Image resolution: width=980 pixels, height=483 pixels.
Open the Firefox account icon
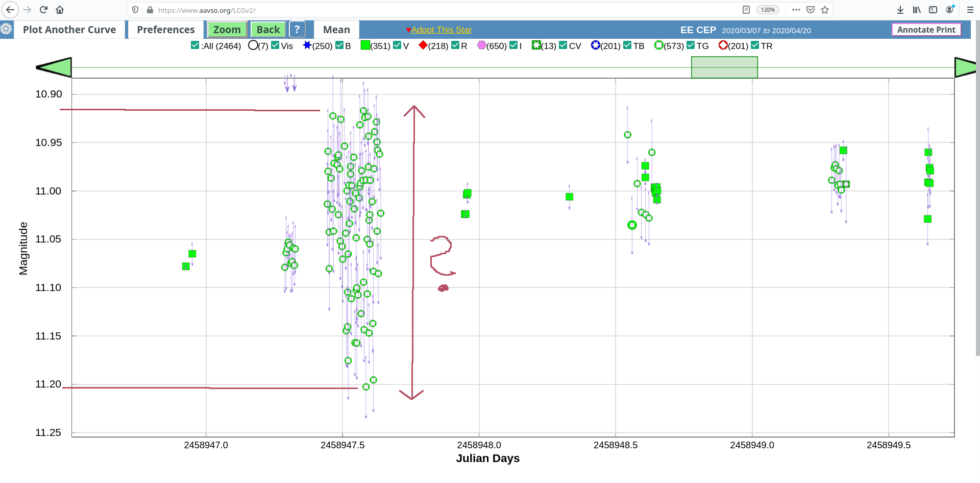coord(949,10)
